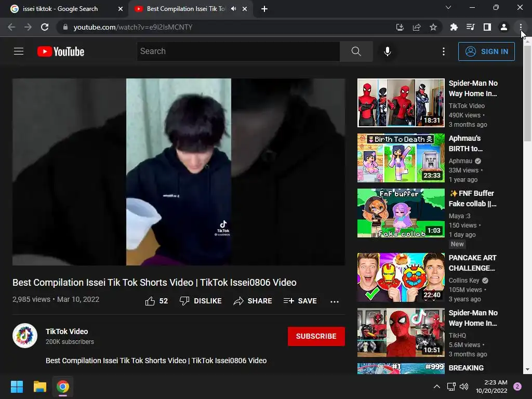Click the Chrome taskbar icon
The image size is (532, 399).
63,387
